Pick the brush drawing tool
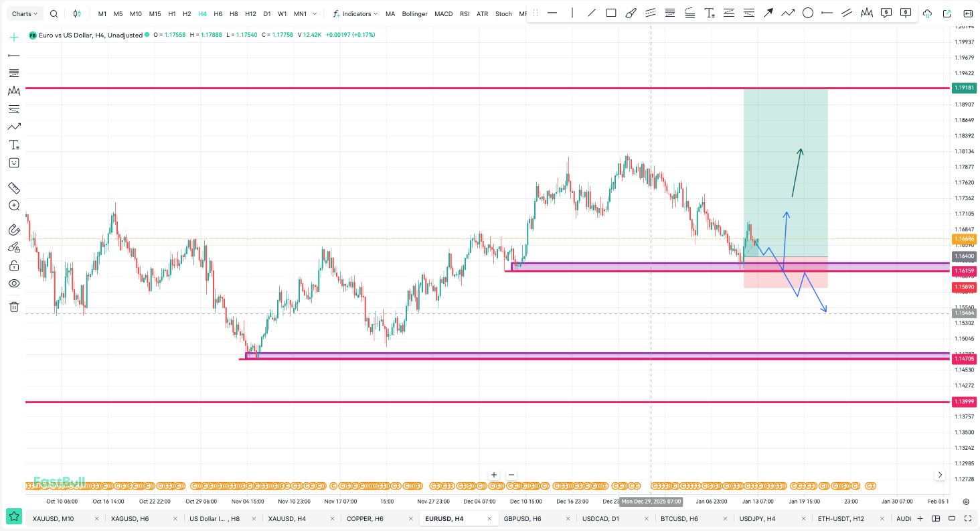Image resolution: width=980 pixels, height=531 pixels. [631, 13]
